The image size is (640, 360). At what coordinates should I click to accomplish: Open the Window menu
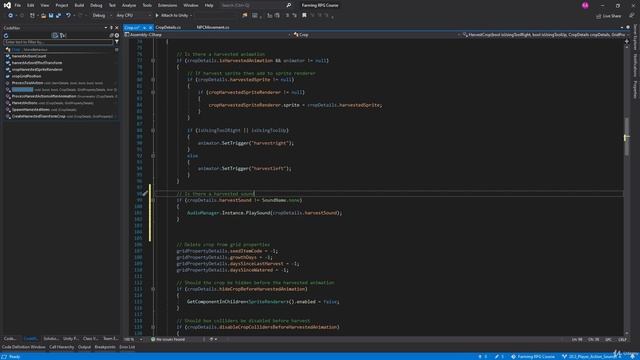point(191,5)
